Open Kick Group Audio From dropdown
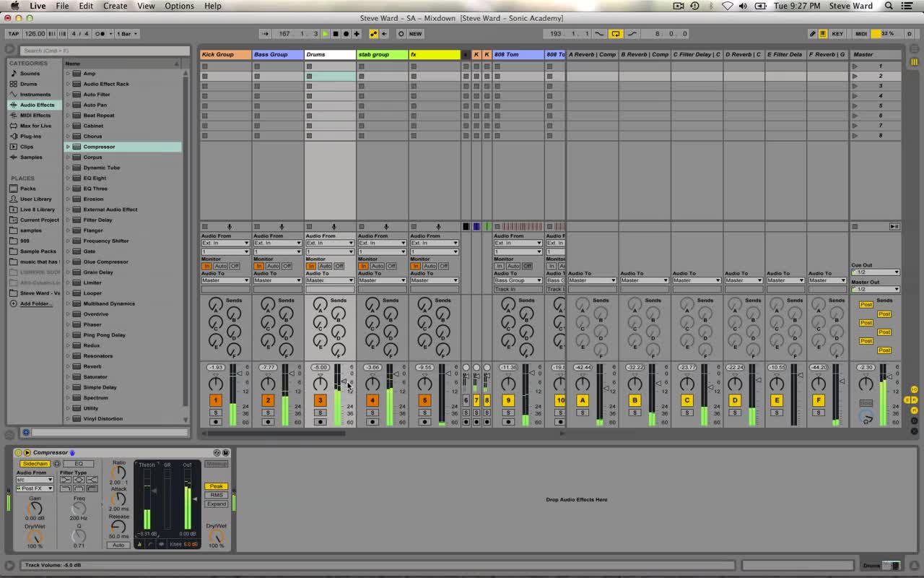This screenshot has height=578, width=924. tap(225, 243)
